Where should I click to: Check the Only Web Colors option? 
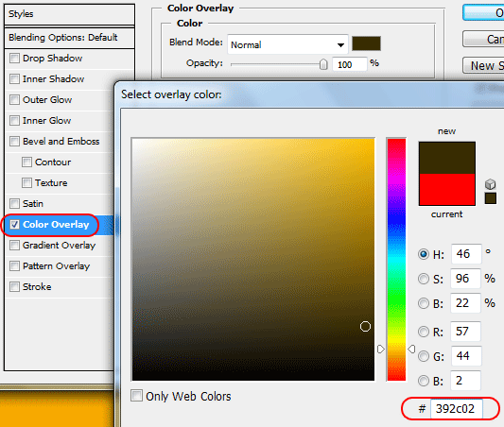pos(136,396)
